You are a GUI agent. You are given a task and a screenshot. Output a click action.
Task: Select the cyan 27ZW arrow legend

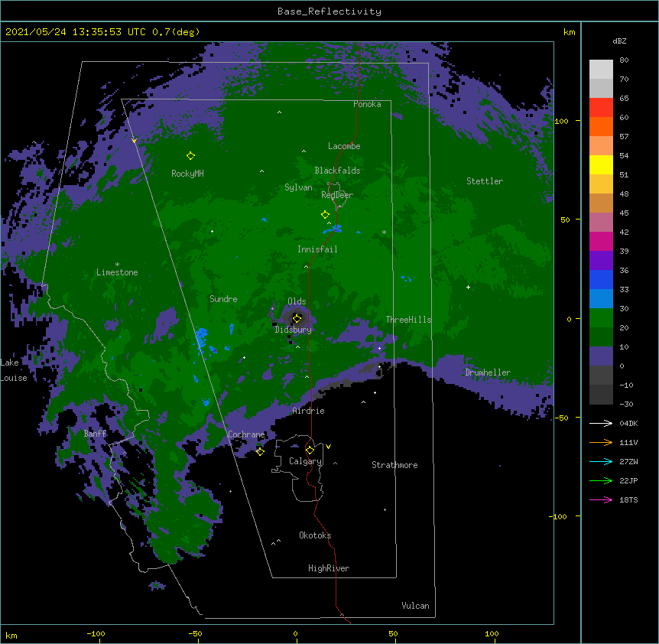(x=601, y=461)
